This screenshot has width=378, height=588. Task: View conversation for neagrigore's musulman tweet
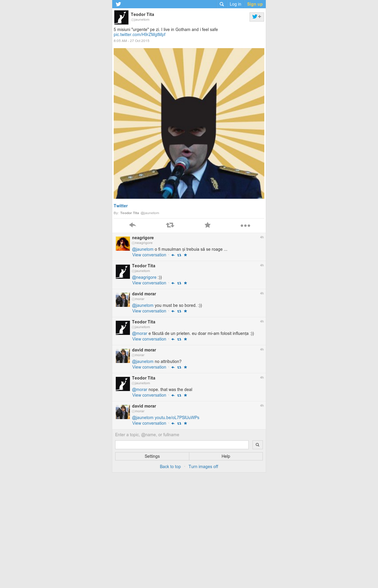pos(149,255)
